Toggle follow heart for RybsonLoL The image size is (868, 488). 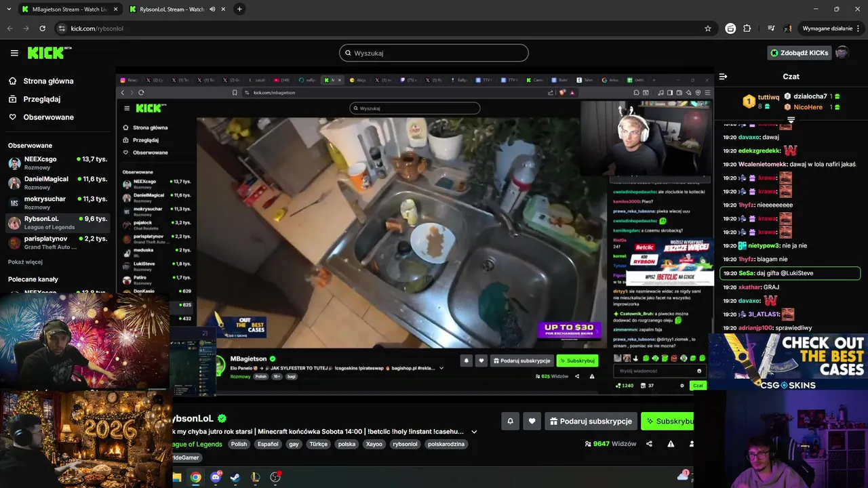tap(532, 421)
